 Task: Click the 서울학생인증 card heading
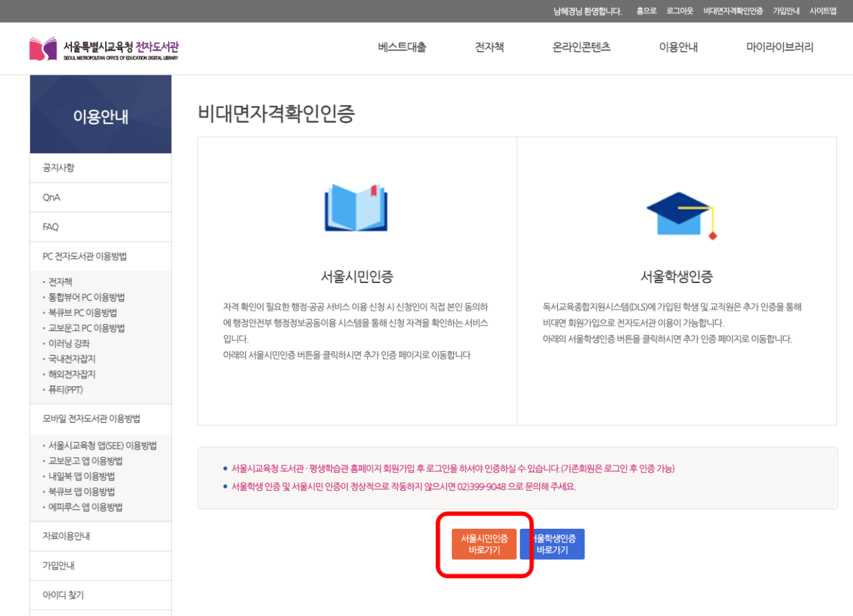[x=676, y=276]
